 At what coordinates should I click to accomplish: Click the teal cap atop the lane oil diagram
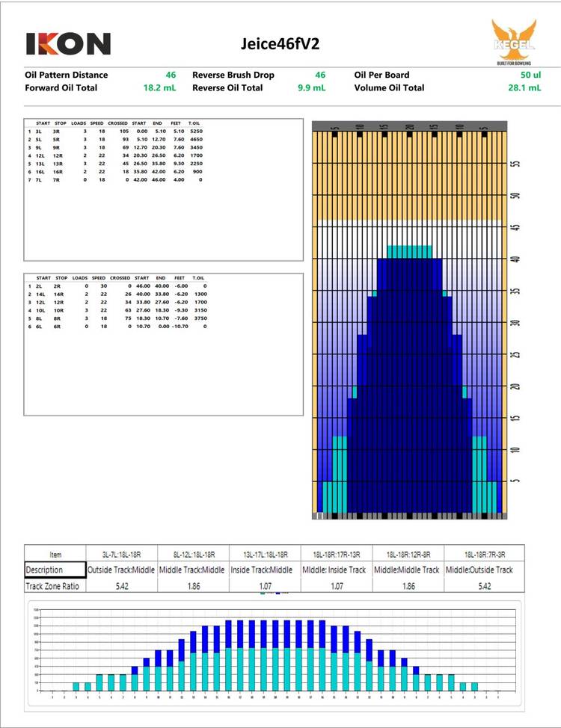coord(409,250)
